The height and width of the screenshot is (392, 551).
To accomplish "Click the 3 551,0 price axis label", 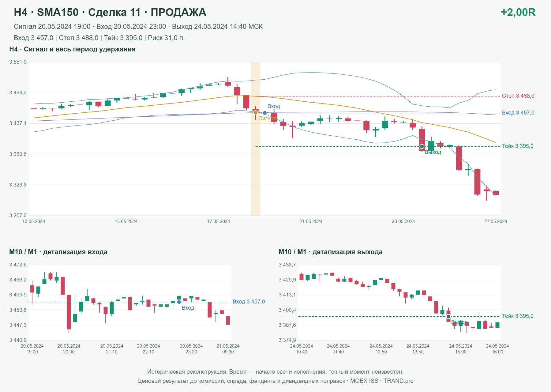I will [x=18, y=62].
